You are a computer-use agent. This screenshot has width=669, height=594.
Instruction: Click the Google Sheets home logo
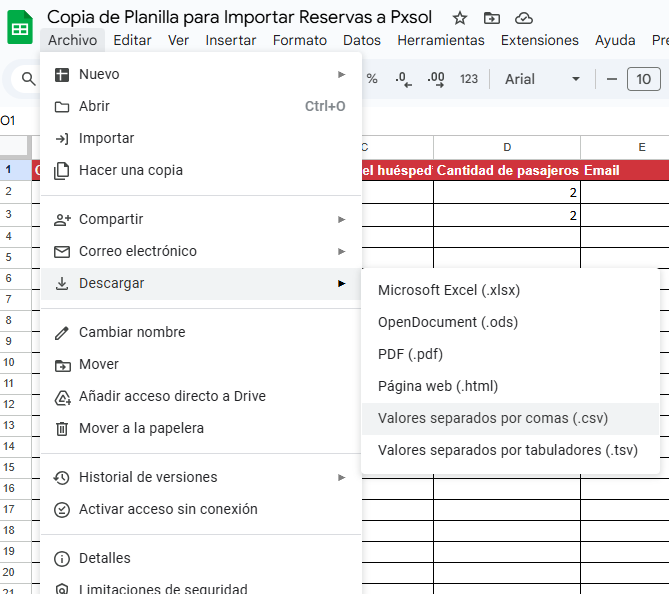[20, 27]
